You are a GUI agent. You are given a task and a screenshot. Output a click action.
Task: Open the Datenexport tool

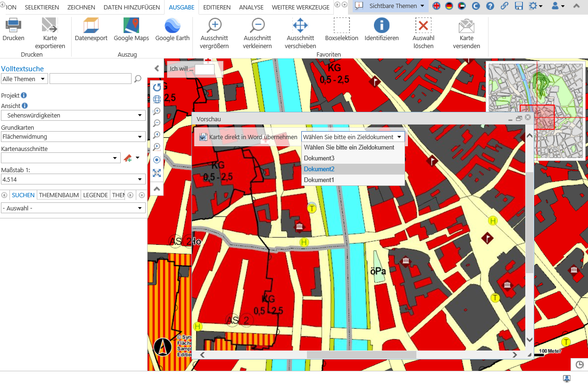(91, 31)
